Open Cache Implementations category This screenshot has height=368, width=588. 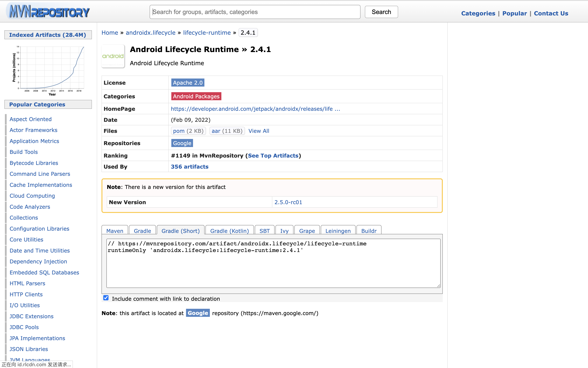pos(41,185)
